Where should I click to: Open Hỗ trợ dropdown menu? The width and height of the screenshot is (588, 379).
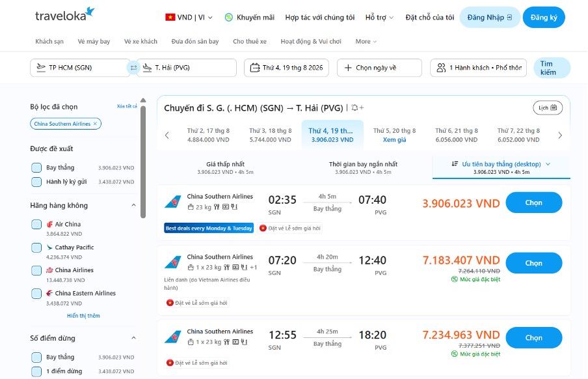379,18
